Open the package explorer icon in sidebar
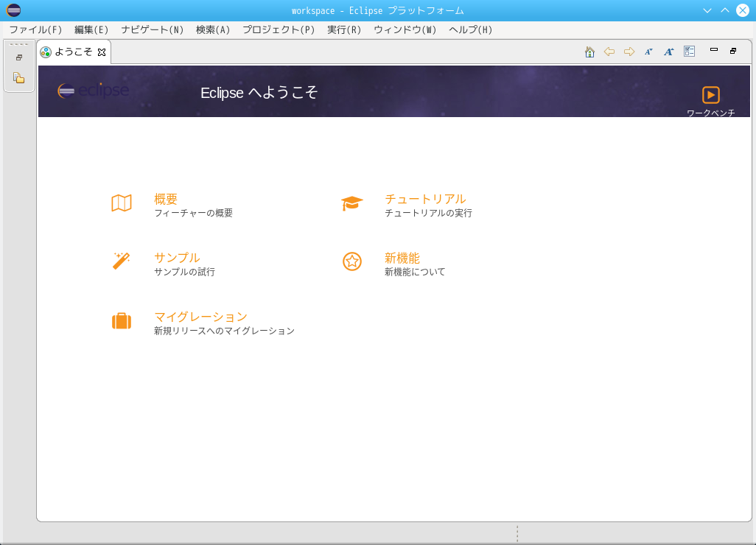Viewport: 756px width, 545px height. (x=19, y=77)
